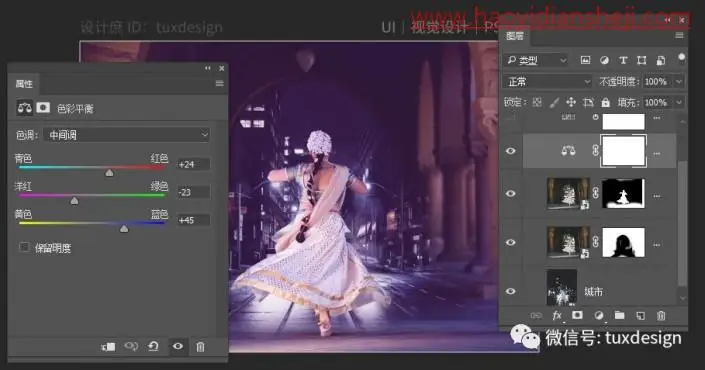The width and height of the screenshot is (705, 370).
Task: Toggle layer filtering on or off
Action: tap(681, 58)
